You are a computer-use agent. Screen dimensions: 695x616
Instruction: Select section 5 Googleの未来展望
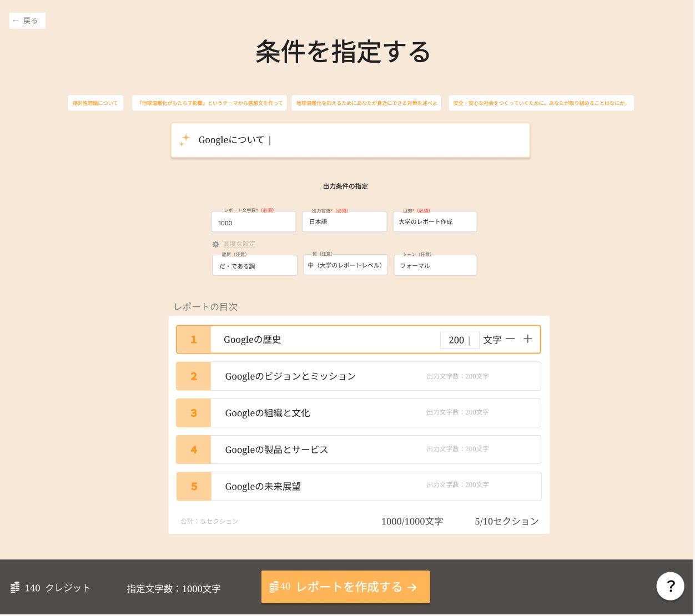click(359, 486)
